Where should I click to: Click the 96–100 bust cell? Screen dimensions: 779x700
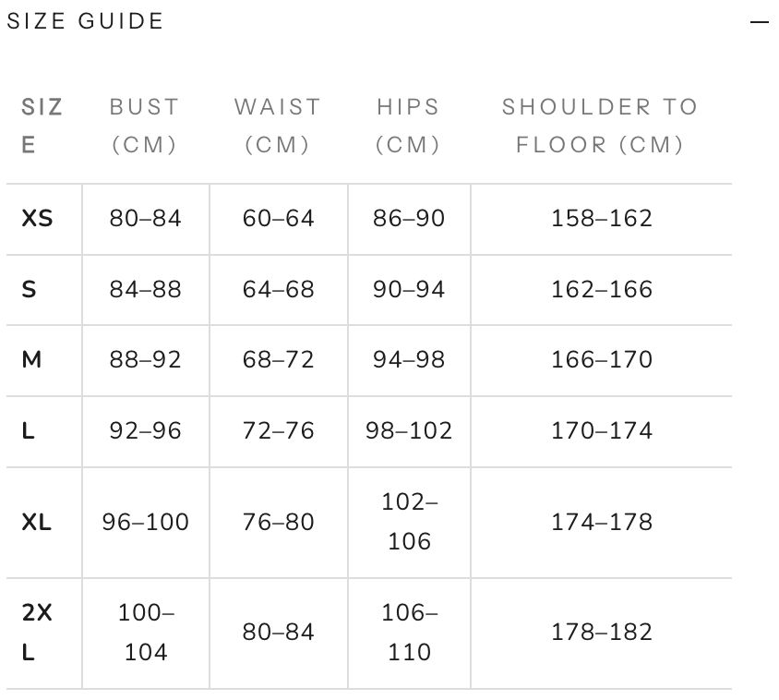click(x=146, y=522)
